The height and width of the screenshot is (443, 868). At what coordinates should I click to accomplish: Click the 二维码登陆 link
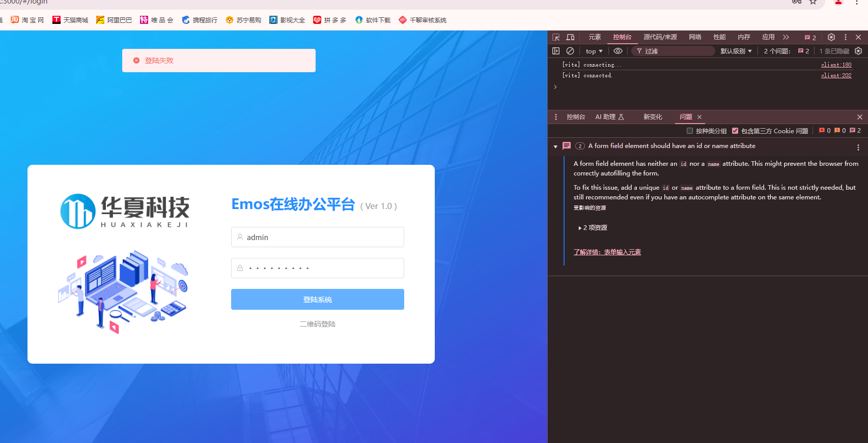click(318, 324)
